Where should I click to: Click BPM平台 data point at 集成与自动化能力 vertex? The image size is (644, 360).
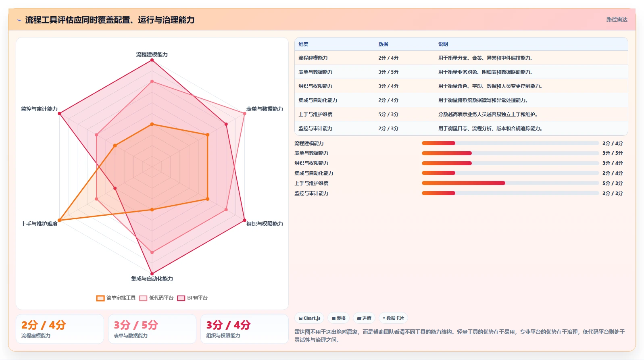pos(152,274)
